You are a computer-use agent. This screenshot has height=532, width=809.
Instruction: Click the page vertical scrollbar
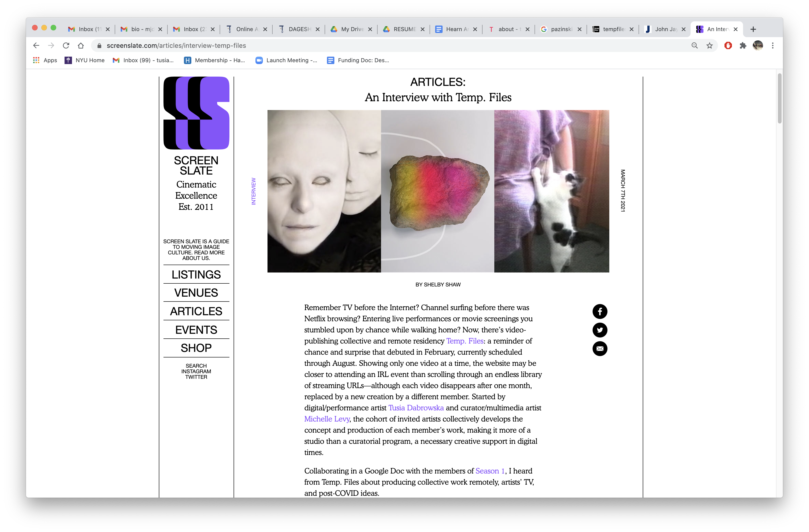780,98
